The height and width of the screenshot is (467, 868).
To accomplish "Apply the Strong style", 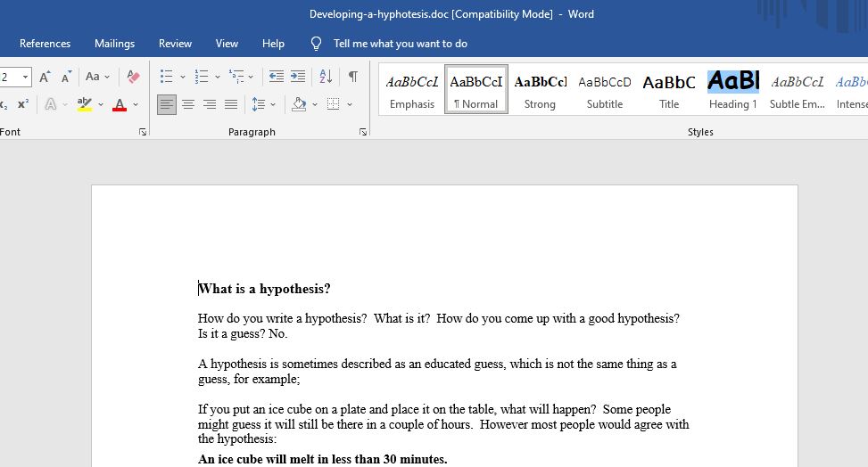I will [x=541, y=90].
